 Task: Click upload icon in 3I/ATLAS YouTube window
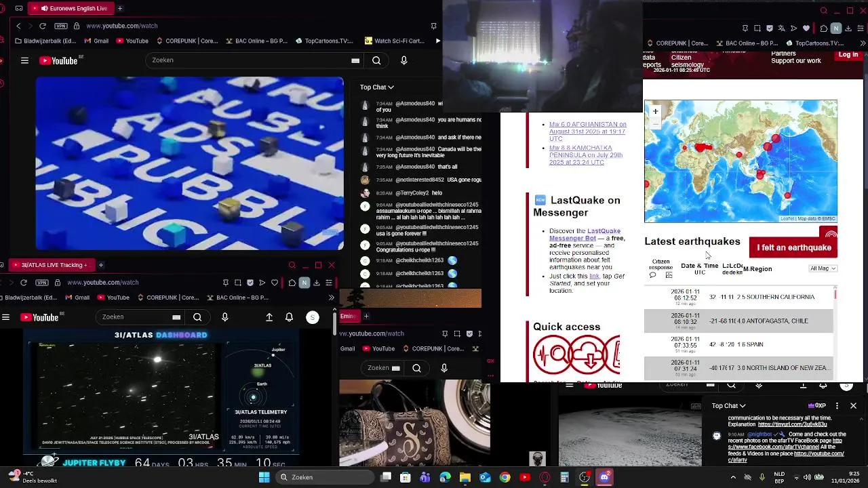269,317
